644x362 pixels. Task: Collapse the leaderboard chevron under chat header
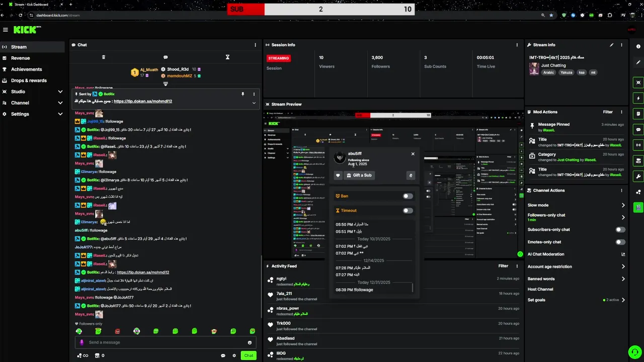(x=166, y=84)
